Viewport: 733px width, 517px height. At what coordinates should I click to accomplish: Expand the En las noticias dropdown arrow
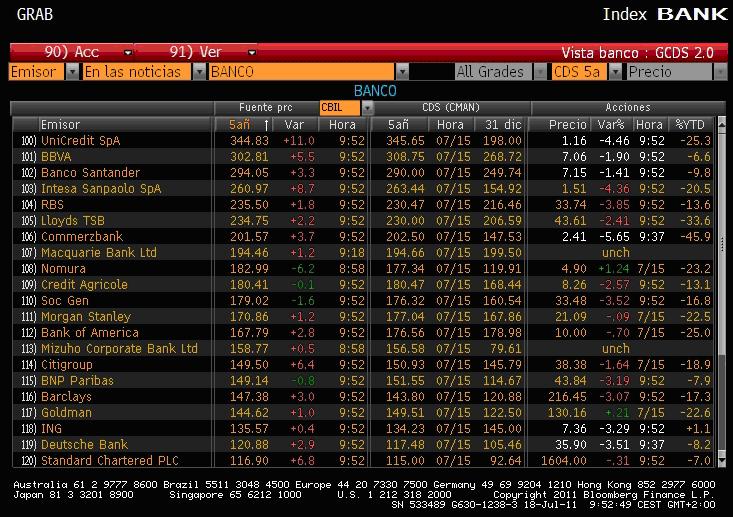tap(200, 72)
